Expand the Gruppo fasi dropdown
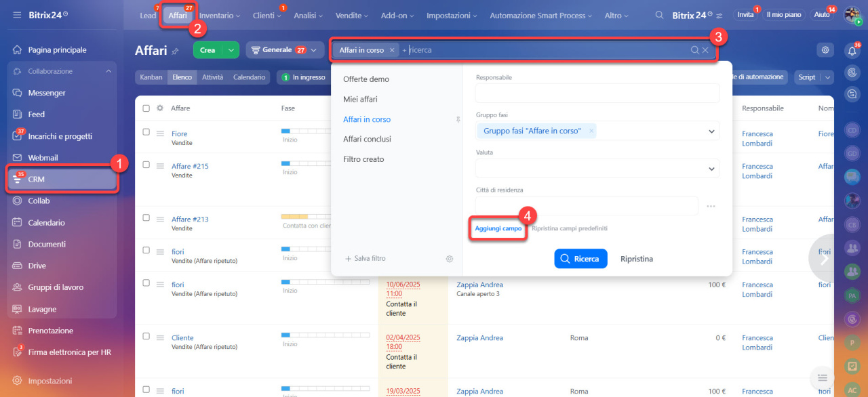 (x=711, y=131)
